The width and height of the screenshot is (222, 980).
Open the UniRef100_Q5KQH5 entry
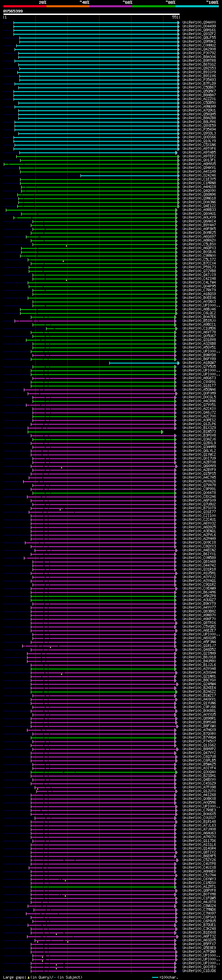(x=199, y=114)
